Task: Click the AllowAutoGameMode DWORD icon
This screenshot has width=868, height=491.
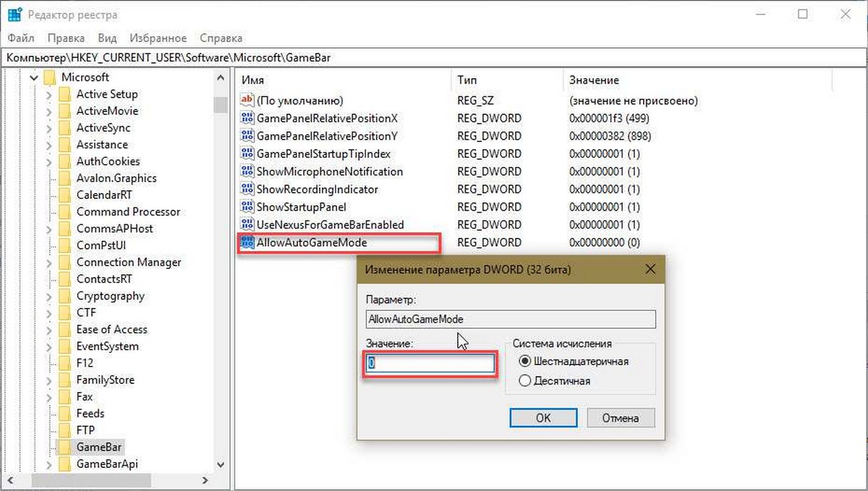Action: [247, 242]
